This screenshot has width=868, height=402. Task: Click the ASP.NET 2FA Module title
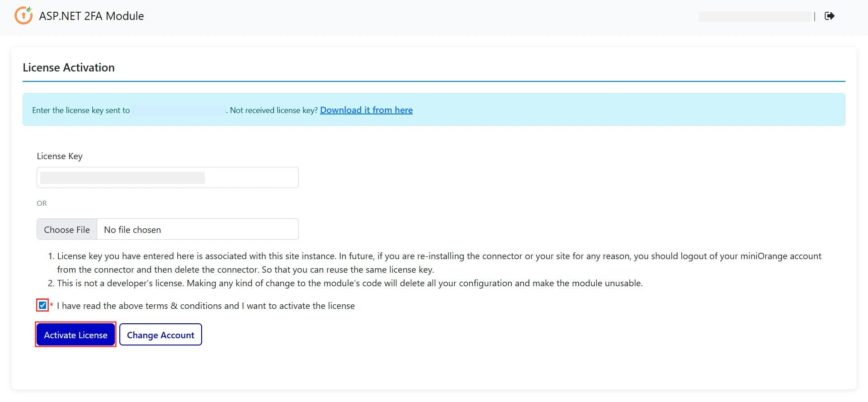[x=91, y=16]
